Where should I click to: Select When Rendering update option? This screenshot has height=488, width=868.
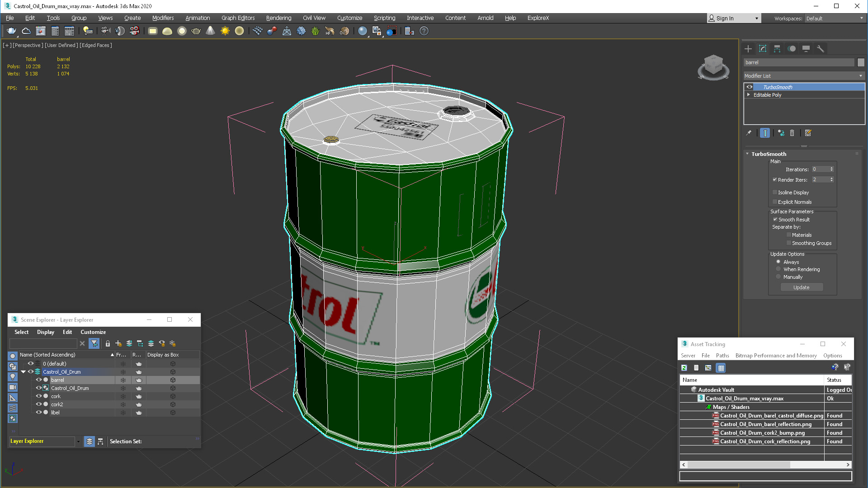pyautogui.click(x=778, y=269)
